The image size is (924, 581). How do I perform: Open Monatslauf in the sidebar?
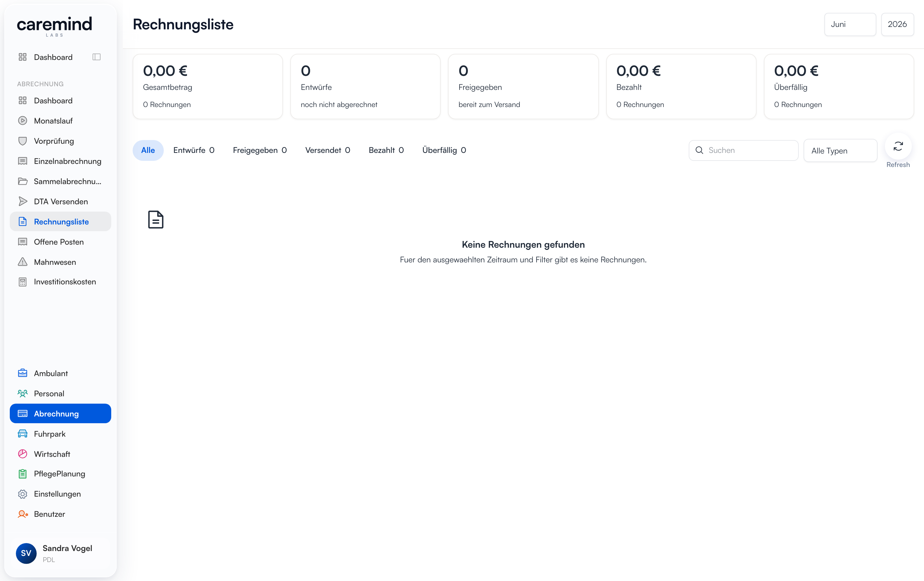coord(60,120)
